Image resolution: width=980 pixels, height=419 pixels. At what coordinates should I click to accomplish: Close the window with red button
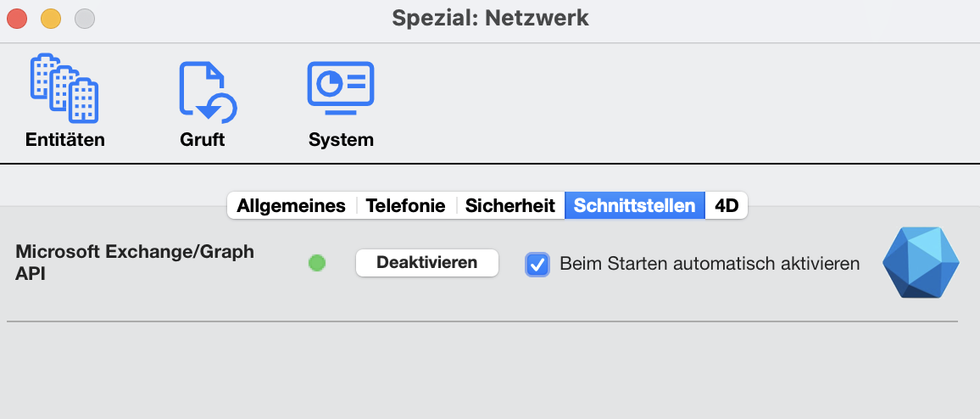click(17, 18)
